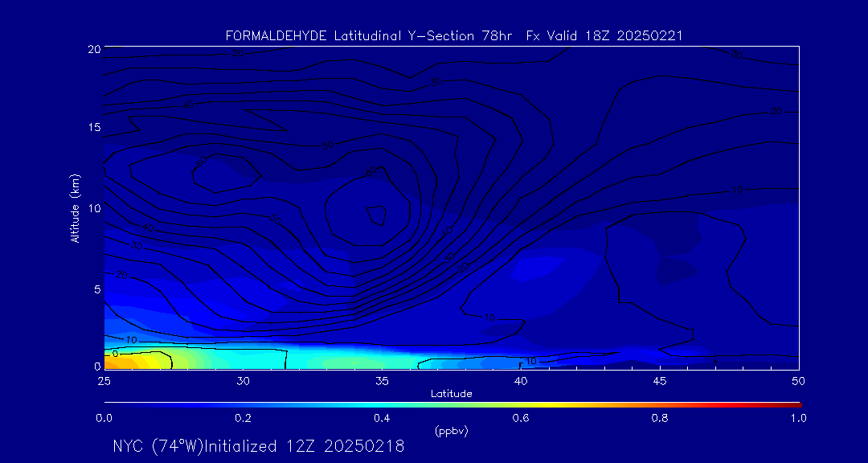Click the colorbar tick label 0.2
This screenshot has width=868, height=463.
tap(243, 418)
